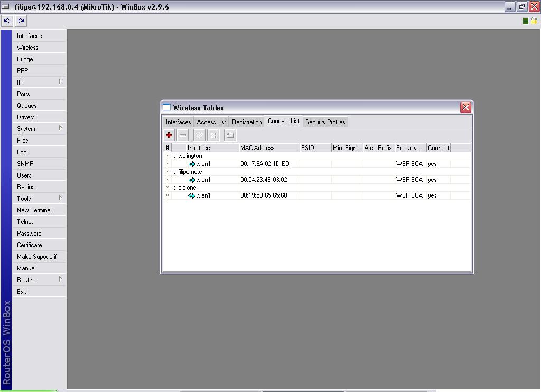The height and width of the screenshot is (392, 541).
Task: Open SNMP in the sidebar menu
Action: [39, 164]
